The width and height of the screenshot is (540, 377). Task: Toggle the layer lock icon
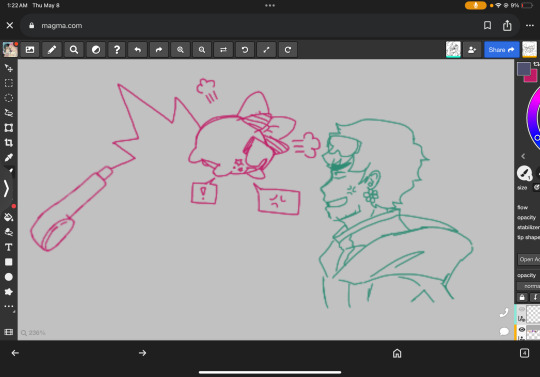(x=522, y=297)
